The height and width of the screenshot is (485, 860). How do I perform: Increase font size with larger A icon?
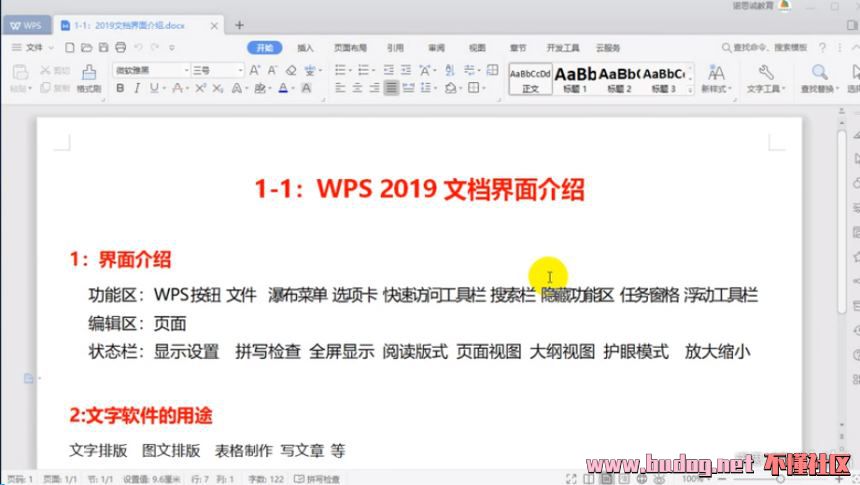click(255, 70)
